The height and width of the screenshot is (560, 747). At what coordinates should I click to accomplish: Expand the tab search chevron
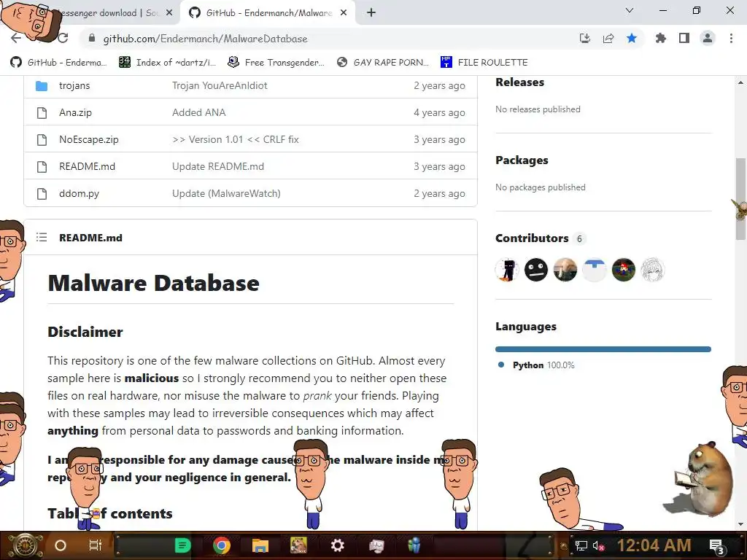(x=630, y=10)
